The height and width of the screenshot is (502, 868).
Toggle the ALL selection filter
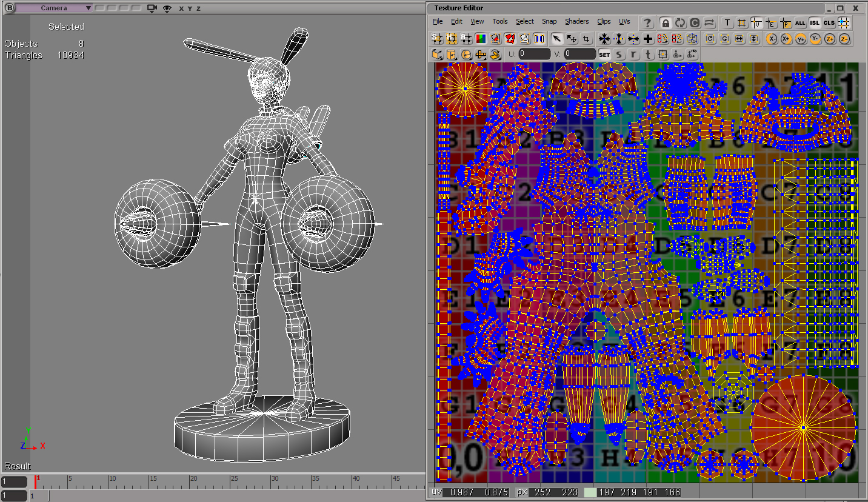click(x=800, y=23)
